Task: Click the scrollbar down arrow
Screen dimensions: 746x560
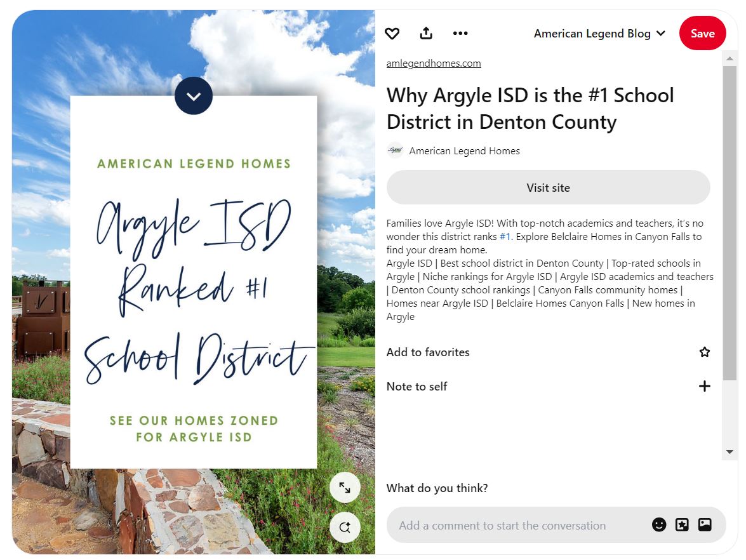Action: pos(729,452)
